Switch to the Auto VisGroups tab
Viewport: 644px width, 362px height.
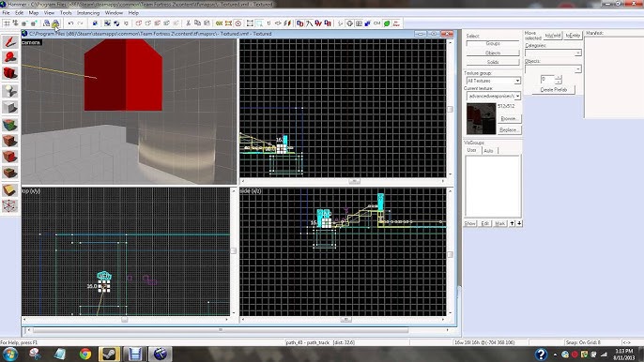click(488, 151)
